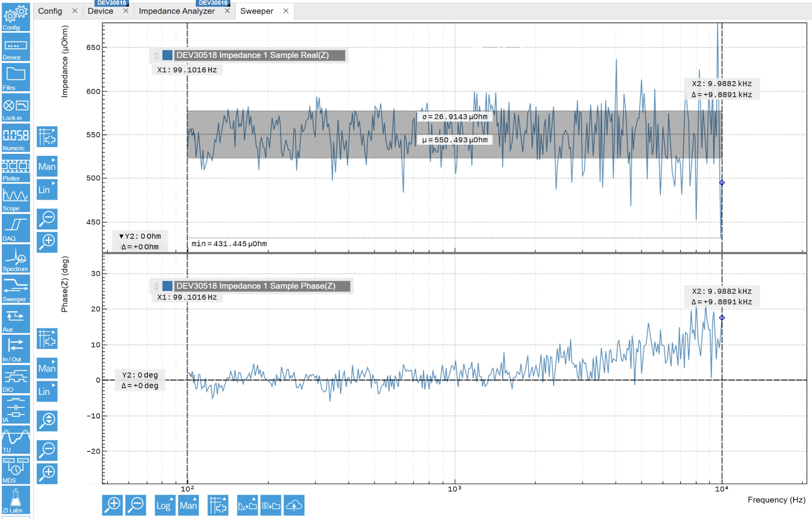This screenshot has width=812, height=519.
Task: Open the Spectrum sidebar tool
Action: 15,259
